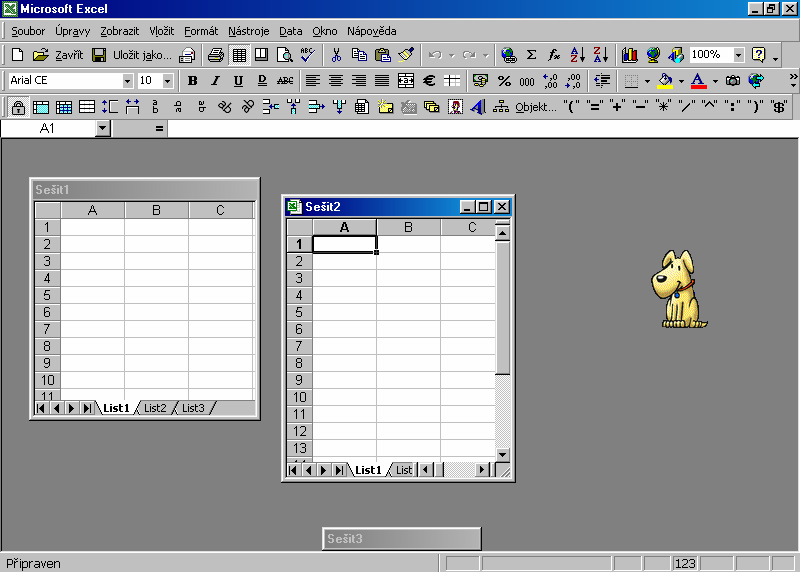Click the Uložit jako... button

point(142,55)
